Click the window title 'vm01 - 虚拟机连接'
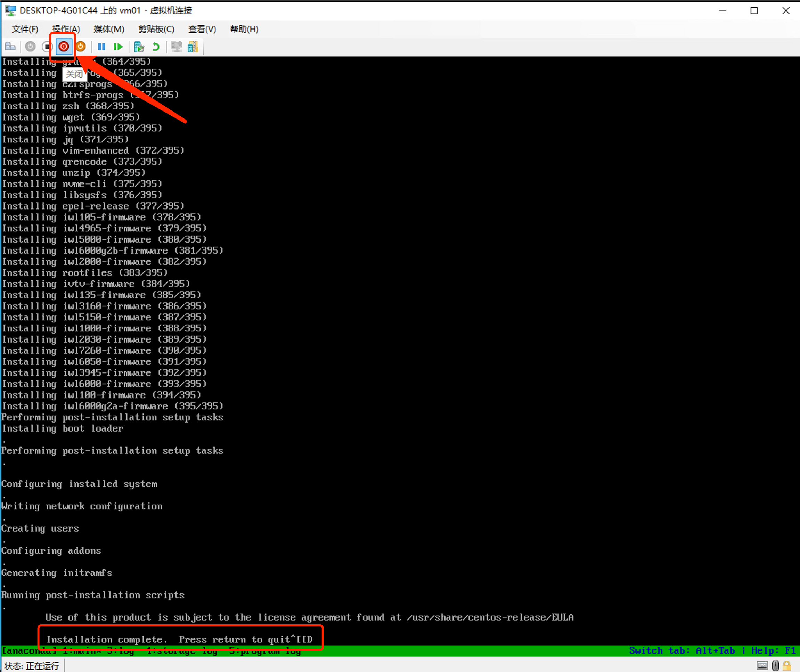The height and width of the screenshot is (672, 800). (156, 10)
